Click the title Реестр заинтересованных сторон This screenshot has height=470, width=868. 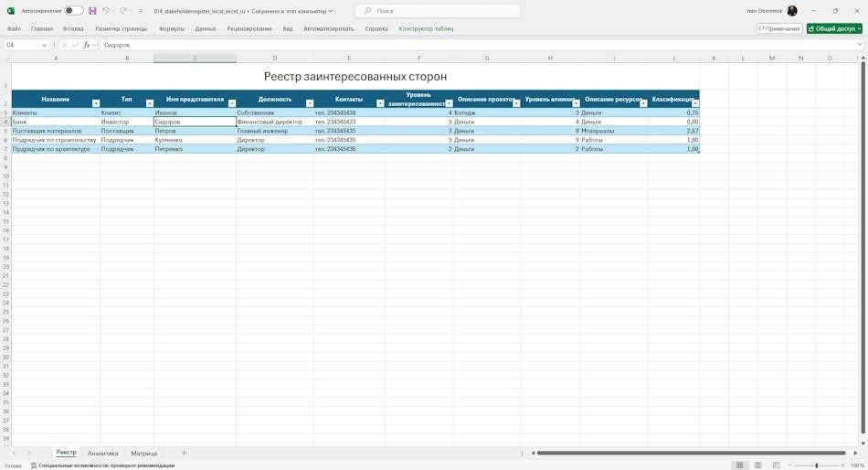point(355,77)
